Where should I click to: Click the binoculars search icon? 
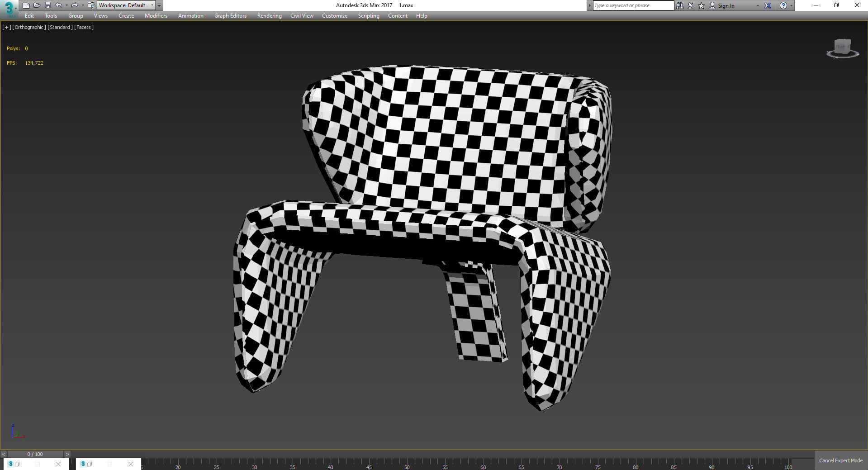point(679,5)
